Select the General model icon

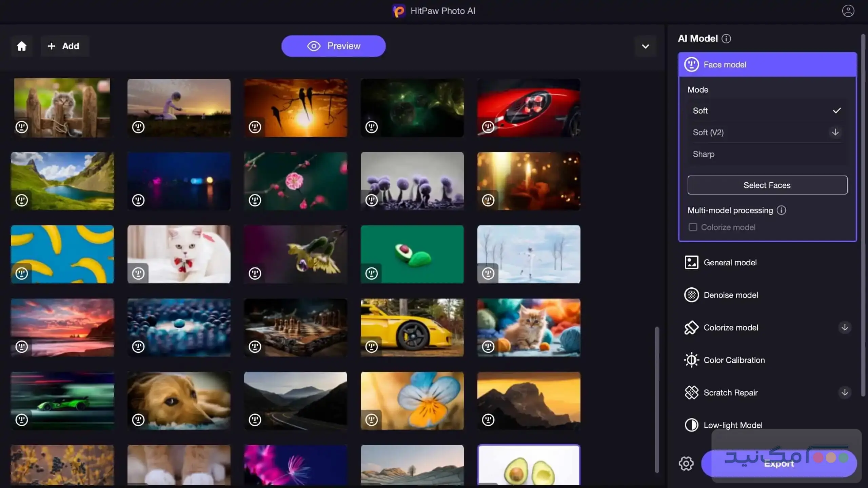(x=692, y=262)
